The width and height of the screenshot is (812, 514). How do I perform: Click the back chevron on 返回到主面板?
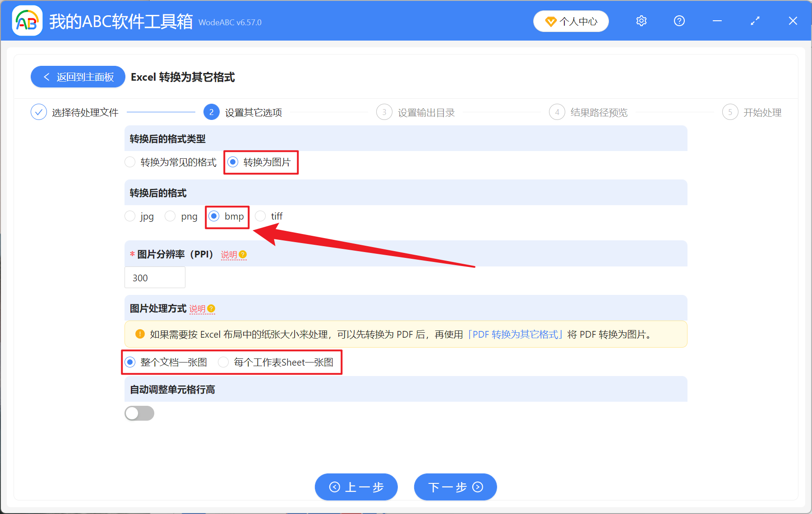[47, 77]
